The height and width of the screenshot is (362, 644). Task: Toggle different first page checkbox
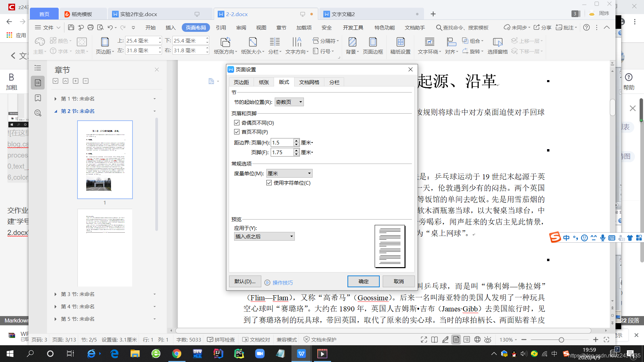tap(237, 132)
